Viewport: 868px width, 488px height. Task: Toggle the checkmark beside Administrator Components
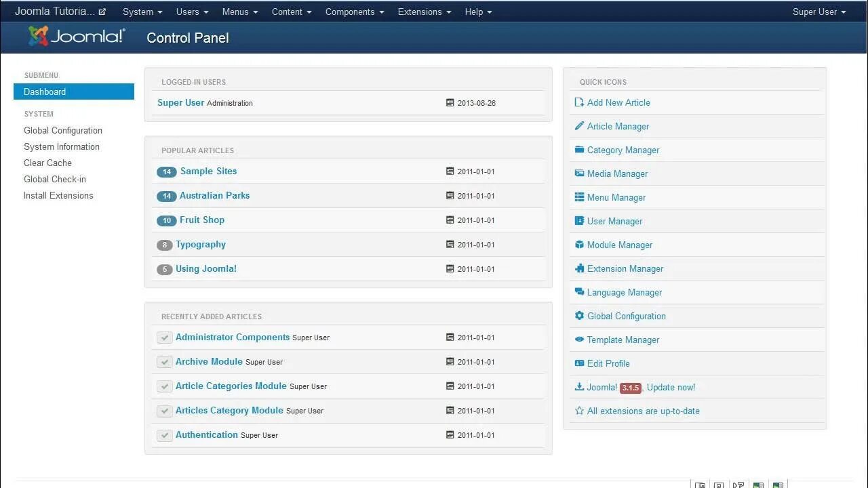(x=164, y=337)
